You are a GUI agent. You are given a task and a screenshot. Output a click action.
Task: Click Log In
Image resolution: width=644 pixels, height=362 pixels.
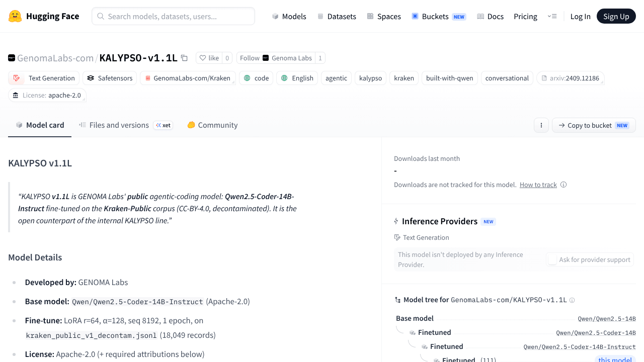click(580, 16)
